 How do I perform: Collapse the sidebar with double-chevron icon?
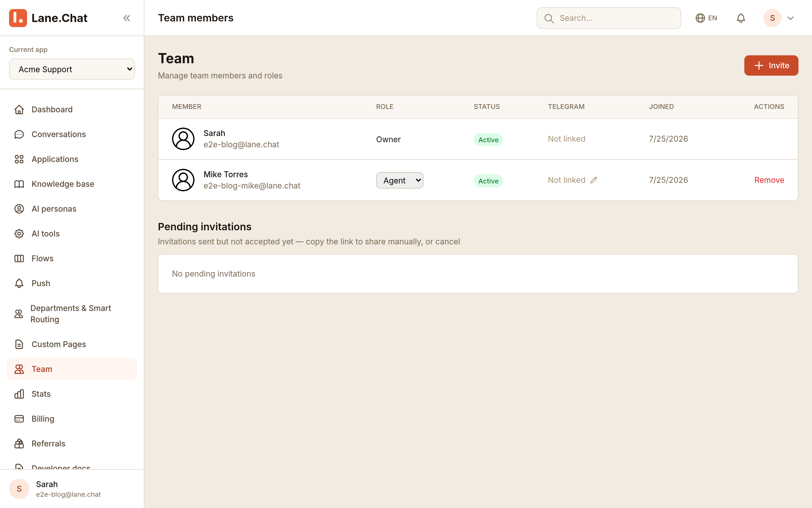127,18
